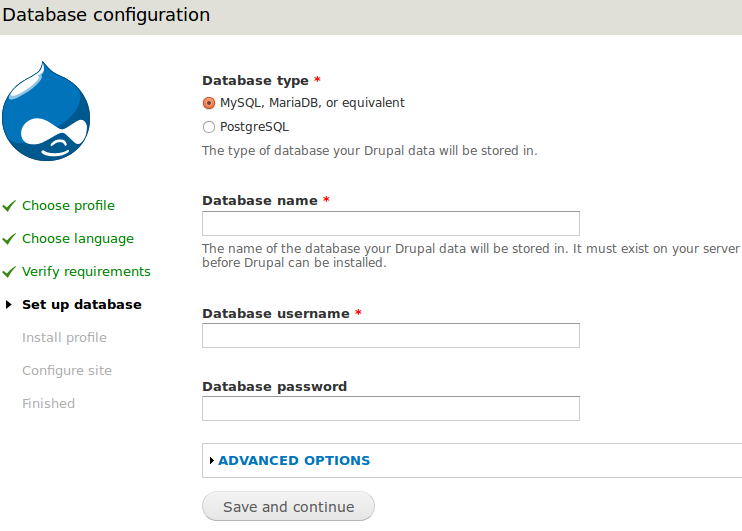This screenshot has width=742, height=531.
Task: Click the green checkmark beside Choose language
Action: (9, 239)
